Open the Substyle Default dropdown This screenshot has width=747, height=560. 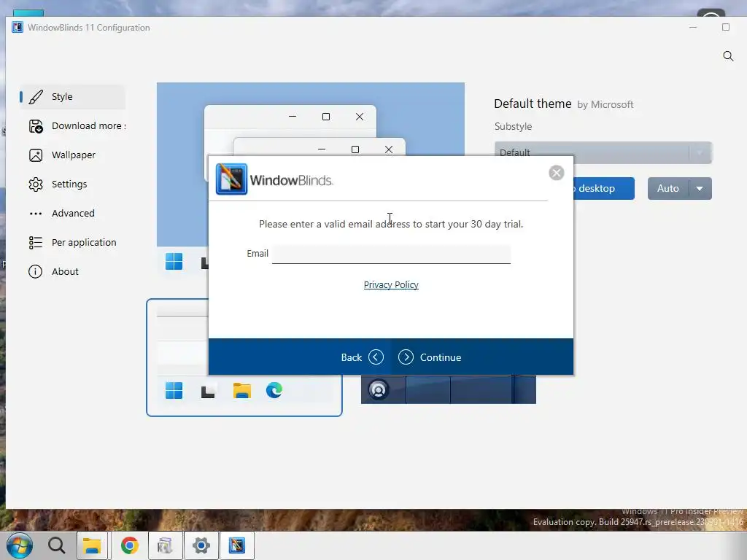coord(603,153)
